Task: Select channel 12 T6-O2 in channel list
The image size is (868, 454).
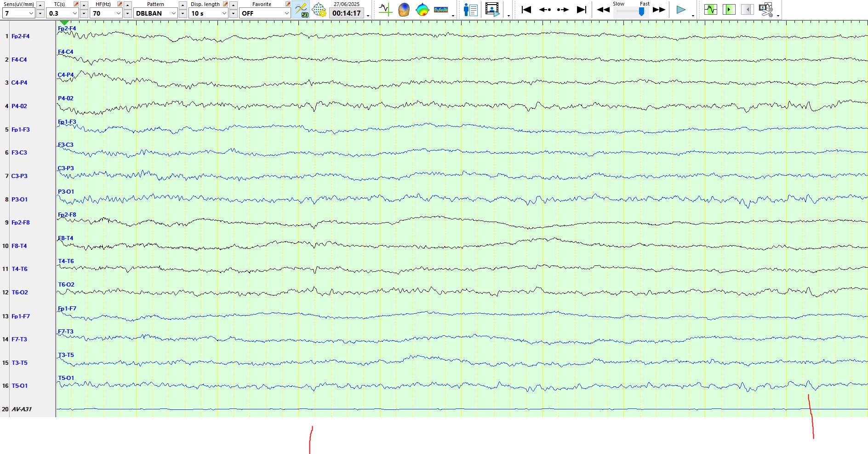Action: coord(19,293)
